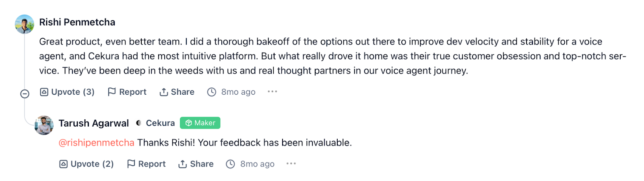Click the flag icon on Tarush's reply
The height and width of the screenshot is (181, 644).
coord(131,164)
